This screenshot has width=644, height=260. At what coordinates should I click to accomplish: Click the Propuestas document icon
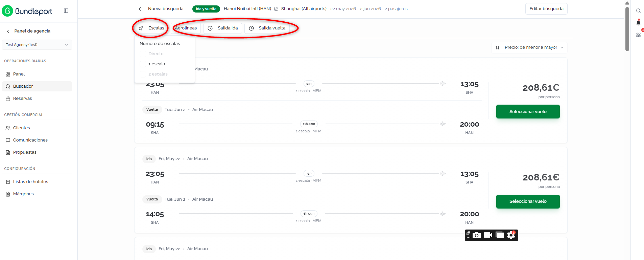(8, 152)
